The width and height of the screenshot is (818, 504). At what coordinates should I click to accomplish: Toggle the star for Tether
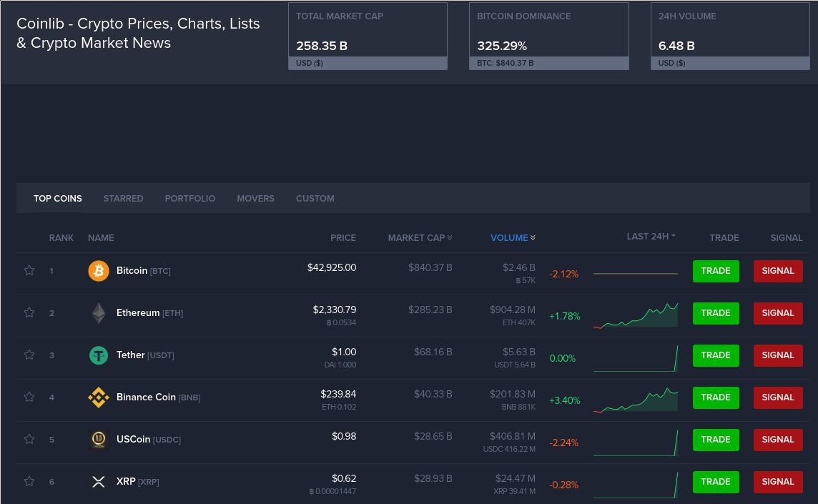pyautogui.click(x=29, y=355)
